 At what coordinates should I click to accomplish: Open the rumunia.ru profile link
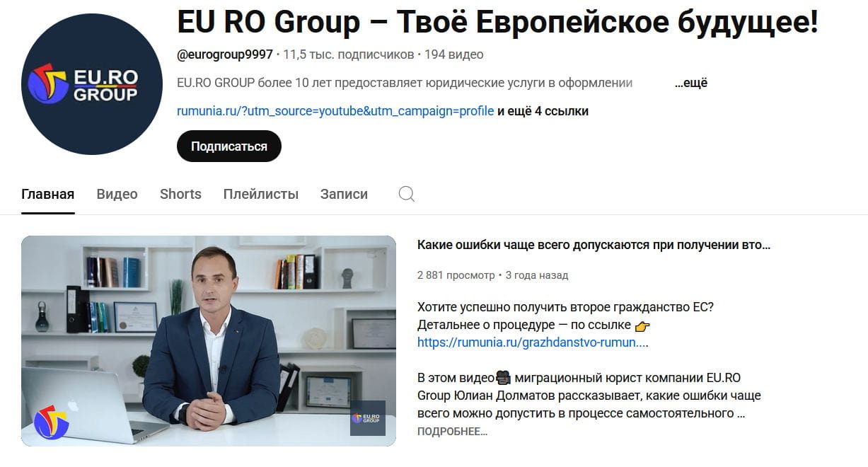335,111
